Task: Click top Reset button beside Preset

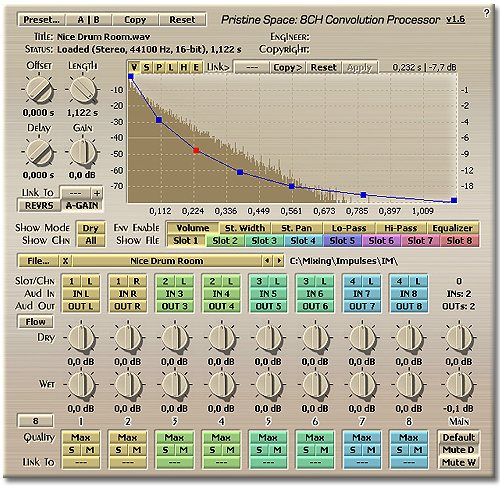Action: click(x=182, y=20)
